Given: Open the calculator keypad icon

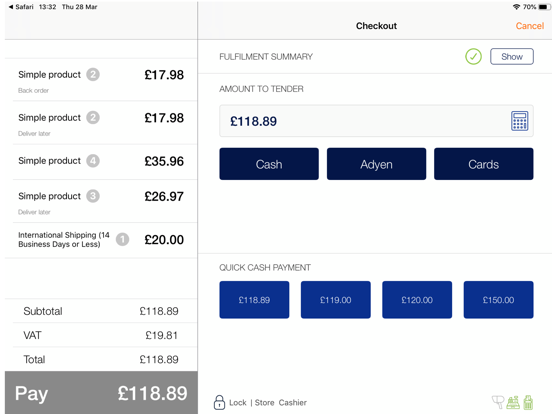Looking at the screenshot, I should [519, 121].
